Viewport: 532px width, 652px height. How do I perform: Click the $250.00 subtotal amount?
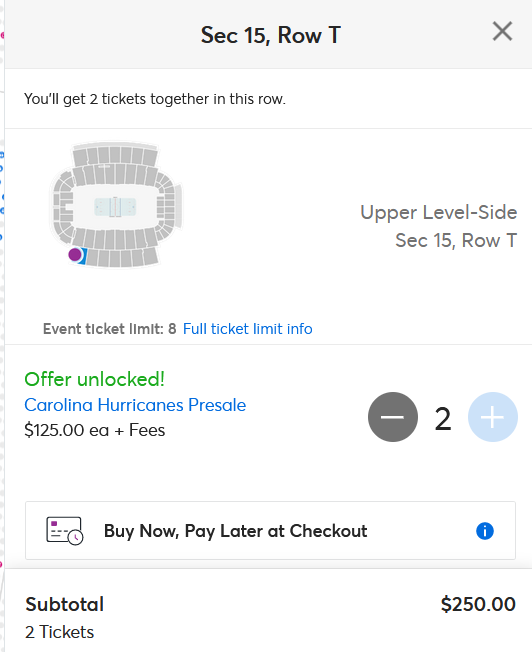tap(478, 604)
